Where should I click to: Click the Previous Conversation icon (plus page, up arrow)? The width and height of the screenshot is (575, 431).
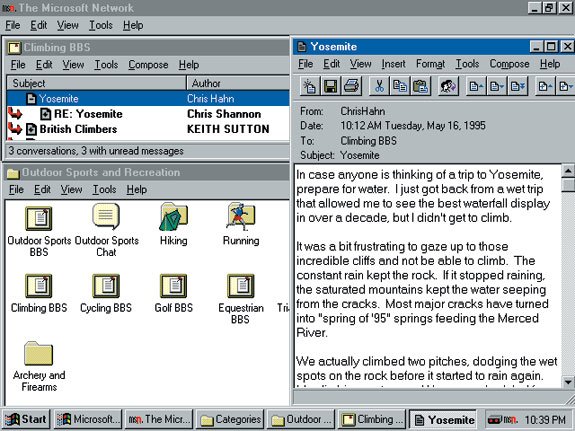coord(545,87)
